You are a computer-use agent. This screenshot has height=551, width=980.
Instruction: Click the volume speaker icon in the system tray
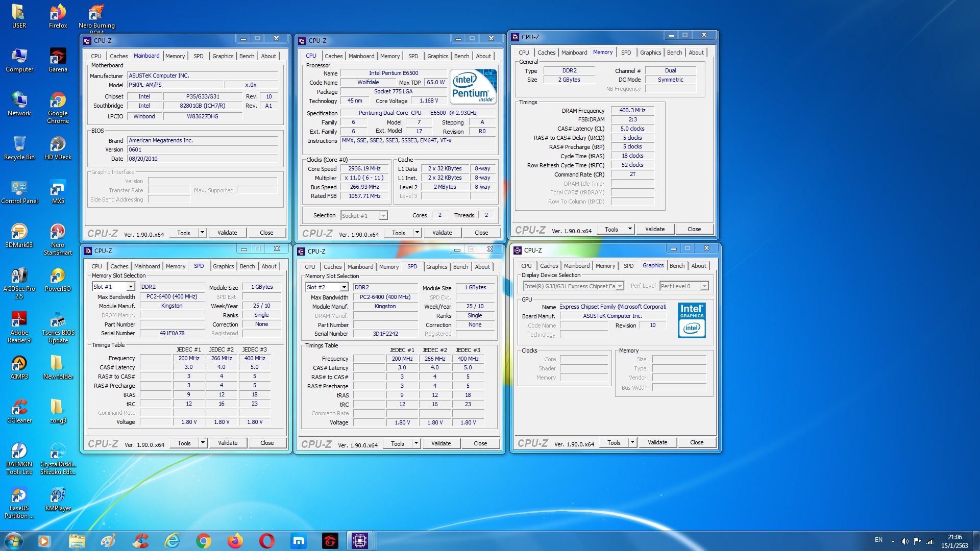(904, 541)
